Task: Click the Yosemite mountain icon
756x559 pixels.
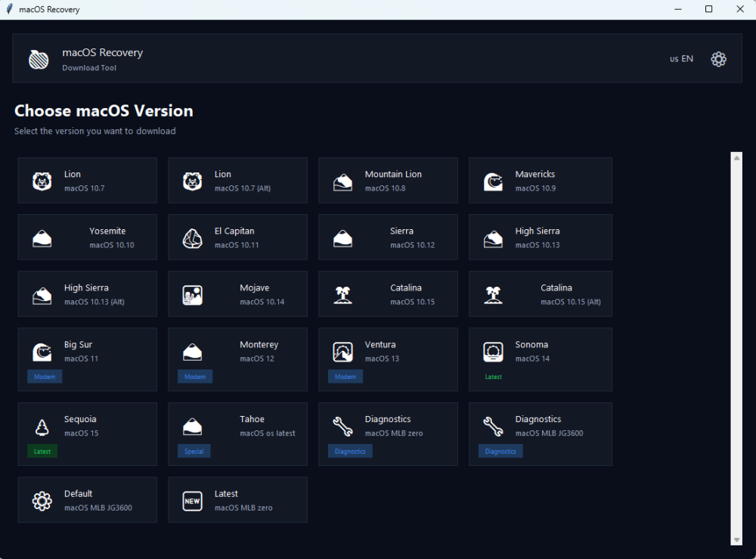Action: [x=42, y=238]
